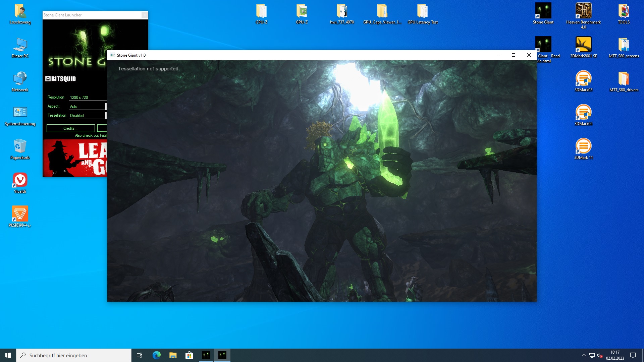Open the Tessellation Disabled dropdown
Viewport: 644px width, 362px height.
point(88,116)
